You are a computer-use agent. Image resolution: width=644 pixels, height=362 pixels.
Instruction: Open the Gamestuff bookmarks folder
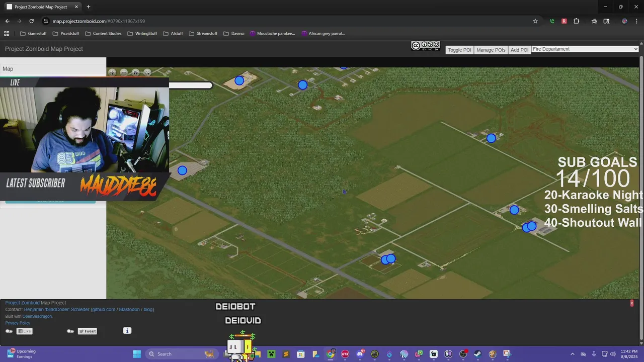pyautogui.click(x=33, y=33)
